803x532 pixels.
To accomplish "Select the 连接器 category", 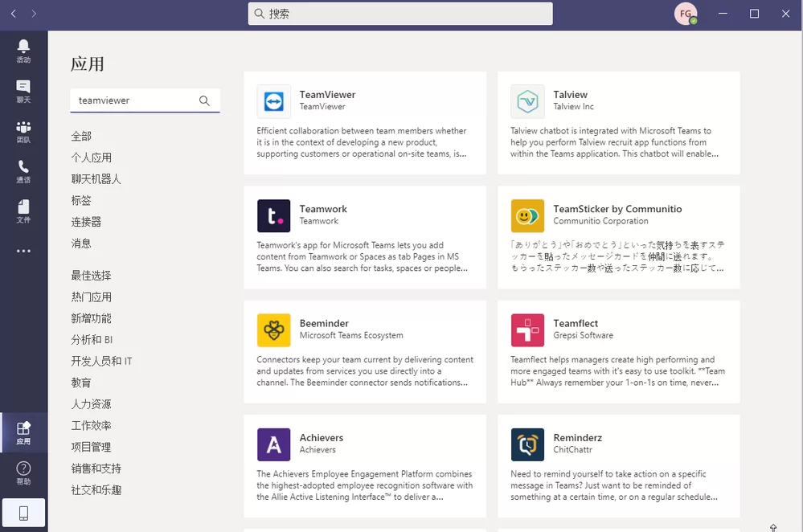I will click(86, 222).
